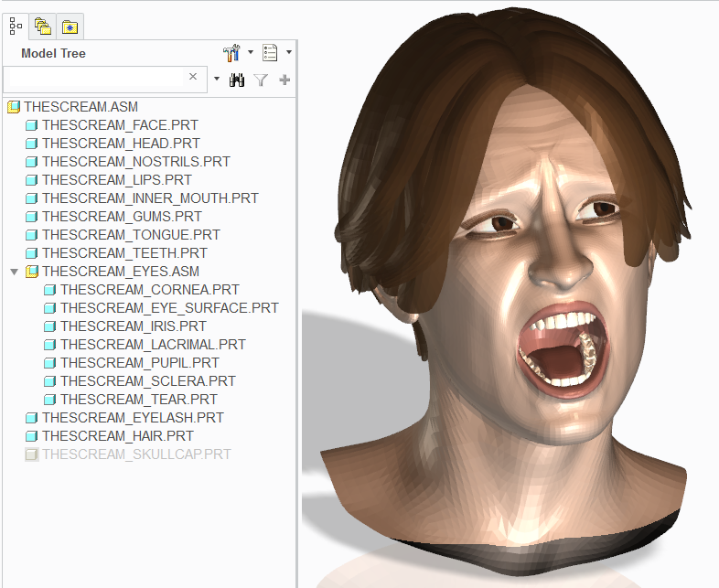Viewport: 719px width, 588px height.
Task: Open the search options dropdown arrow
Action: pos(217,79)
